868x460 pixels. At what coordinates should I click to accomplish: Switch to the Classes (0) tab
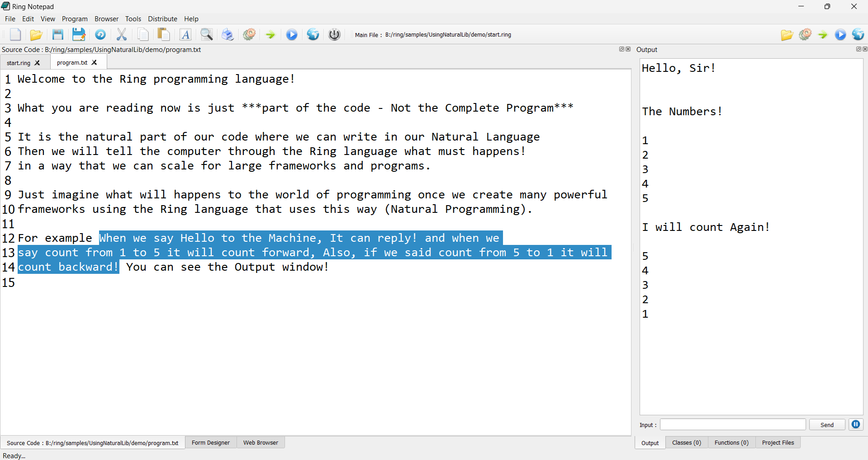click(687, 442)
